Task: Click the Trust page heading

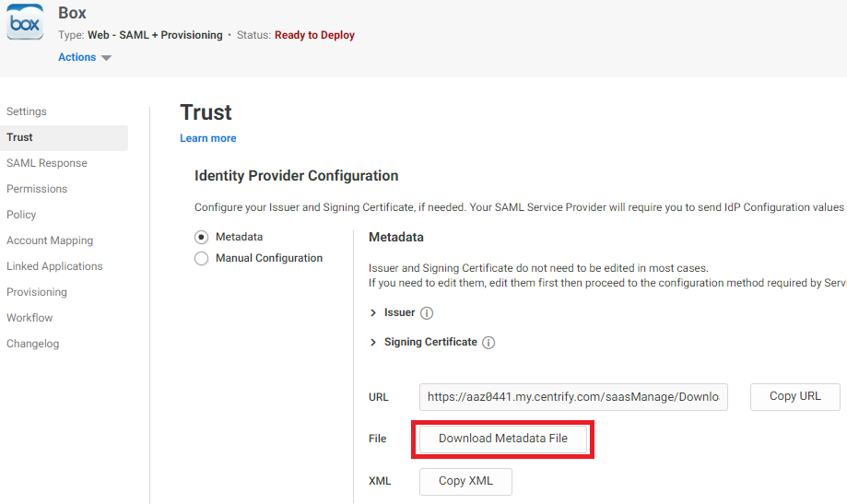Action: pyautogui.click(x=206, y=112)
